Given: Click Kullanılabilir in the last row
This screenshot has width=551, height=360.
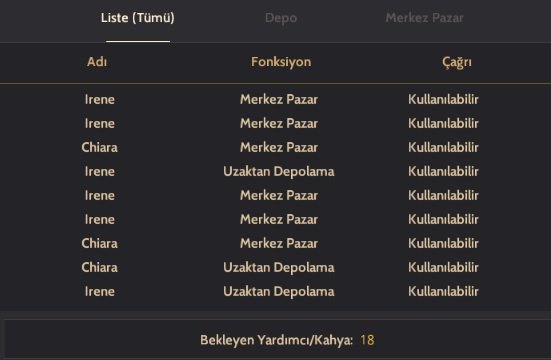Looking at the screenshot, I should [x=443, y=291].
